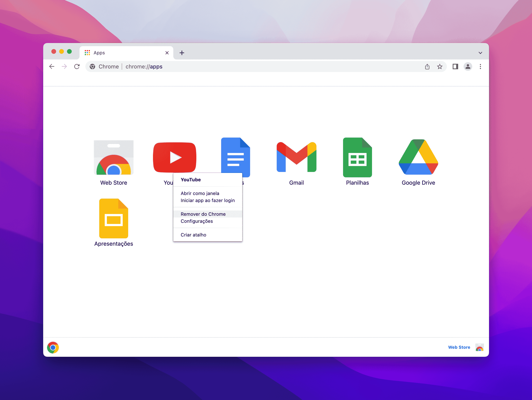The image size is (532, 400).
Task: Select the Apps tab
Action: 126,53
